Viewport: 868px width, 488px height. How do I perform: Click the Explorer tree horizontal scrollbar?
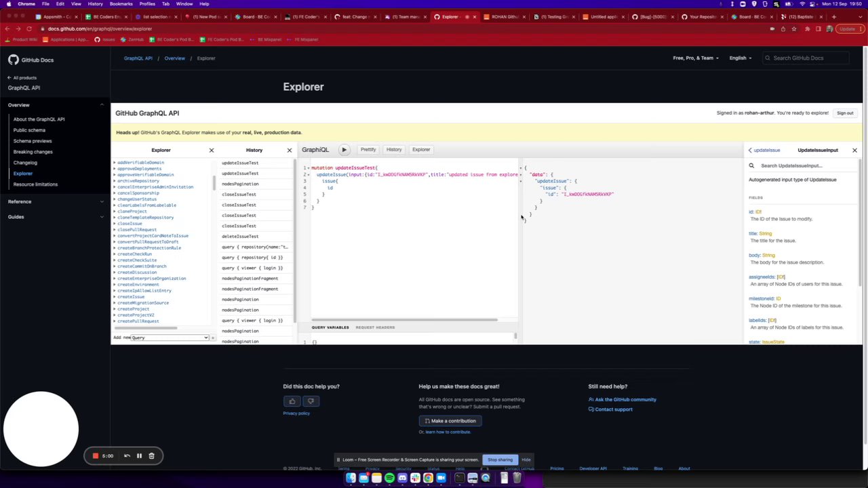(145, 328)
